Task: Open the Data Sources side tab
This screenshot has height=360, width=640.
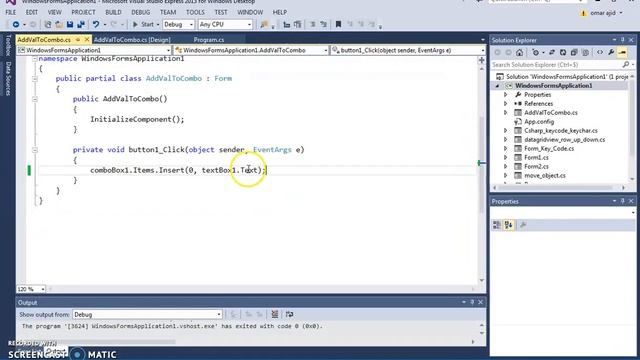Action: [8, 78]
